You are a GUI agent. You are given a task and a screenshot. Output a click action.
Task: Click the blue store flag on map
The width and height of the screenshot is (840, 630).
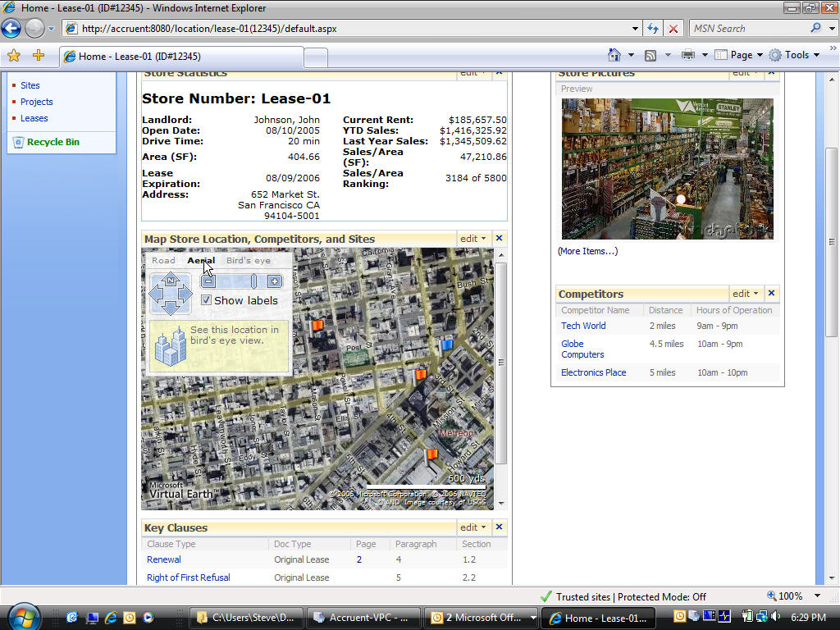[x=447, y=345]
